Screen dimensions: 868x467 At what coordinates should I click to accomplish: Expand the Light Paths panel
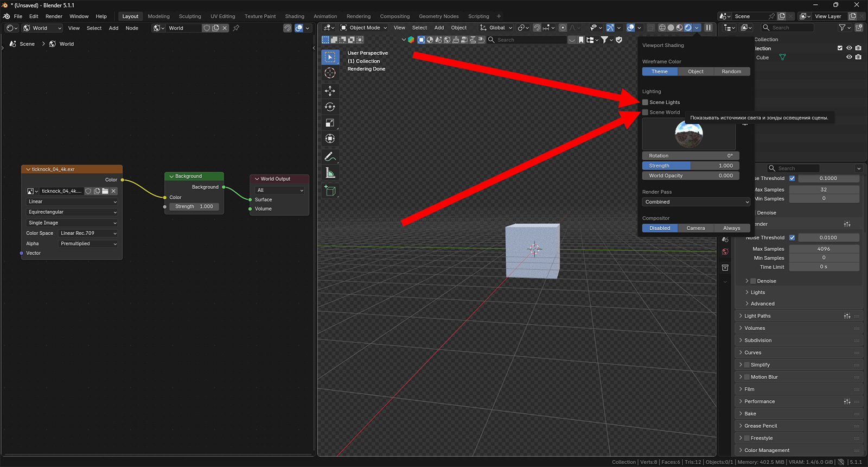click(757, 316)
